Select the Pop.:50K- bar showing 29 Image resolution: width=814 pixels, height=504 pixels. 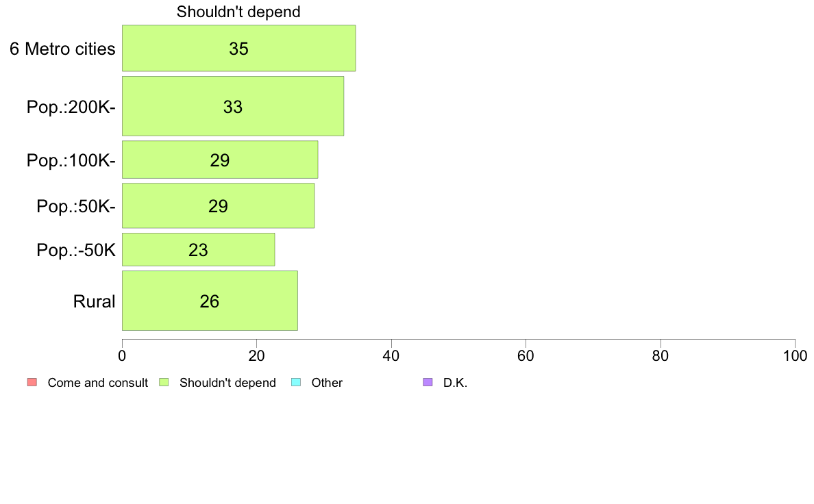pyautogui.click(x=218, y=206)
